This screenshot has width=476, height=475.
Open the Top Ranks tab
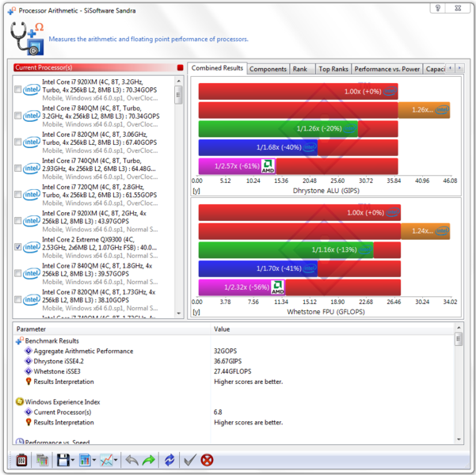[333, 69]
